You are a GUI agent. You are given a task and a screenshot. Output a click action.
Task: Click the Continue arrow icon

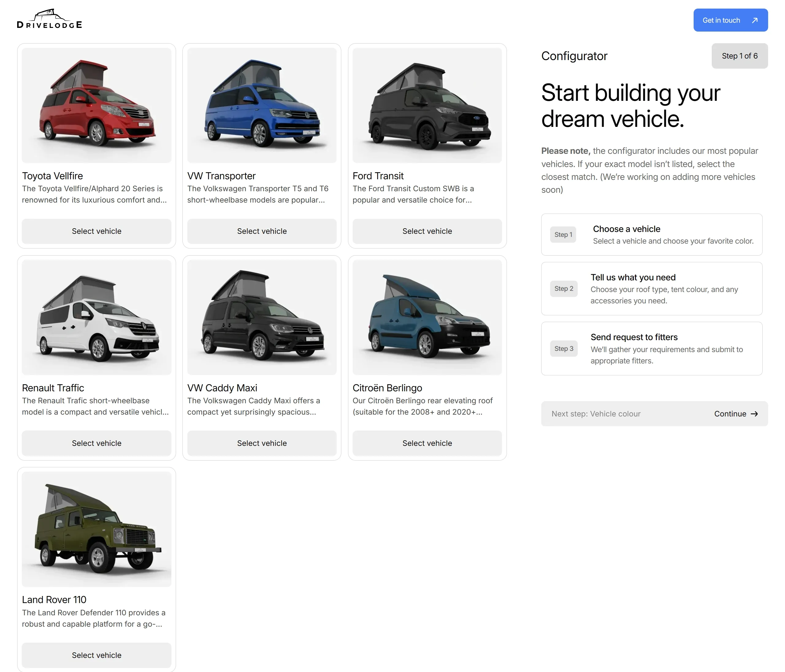[754, 414]
